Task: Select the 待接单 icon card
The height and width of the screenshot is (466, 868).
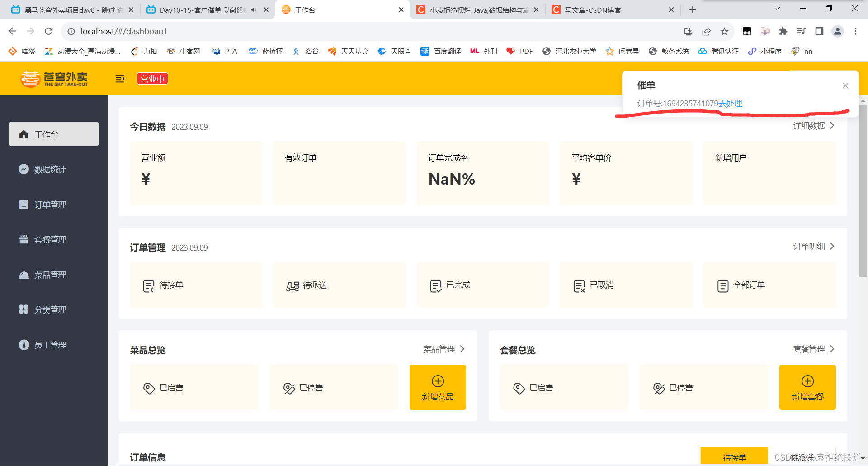Action: point(148,285)
